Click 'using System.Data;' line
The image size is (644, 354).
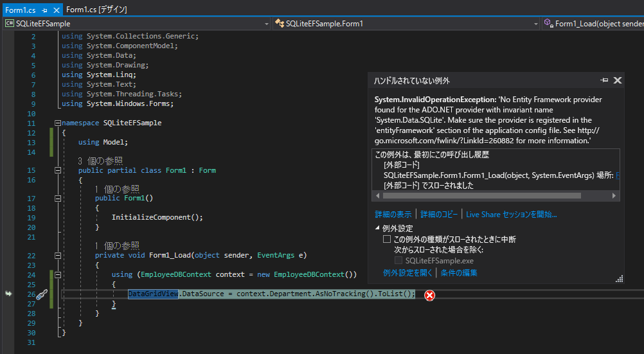pyautogui.click(x=99, y=55)
